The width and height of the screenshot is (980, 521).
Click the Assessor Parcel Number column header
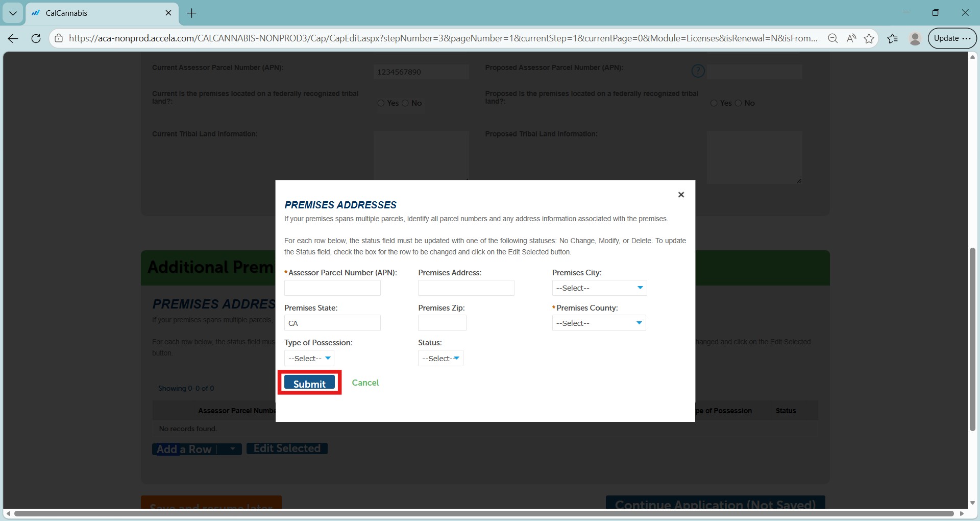237,411
